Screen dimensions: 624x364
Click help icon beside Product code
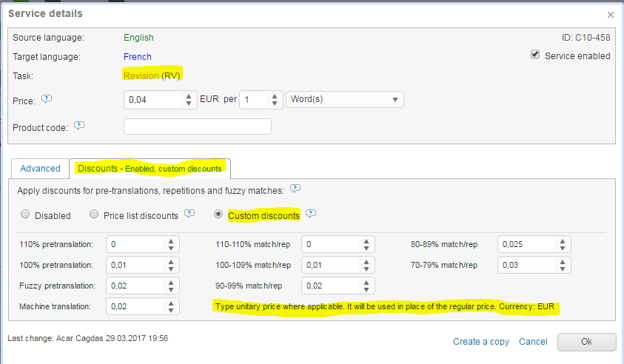point(79,127)
